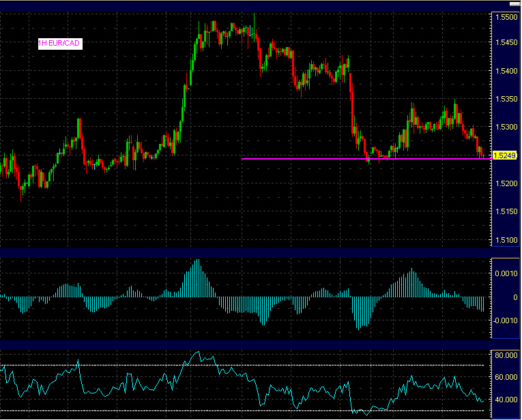The width and height of the screenshot is (522, 420).
Task: Click the 1.5400 price axis label
Action: tap(506, 71)
